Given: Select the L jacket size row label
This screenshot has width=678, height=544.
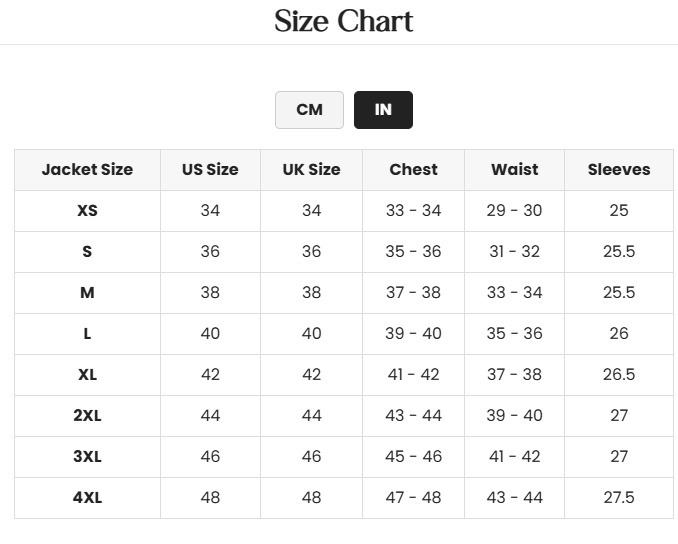Looking at the screenshot, I should [x=87, y=334].
